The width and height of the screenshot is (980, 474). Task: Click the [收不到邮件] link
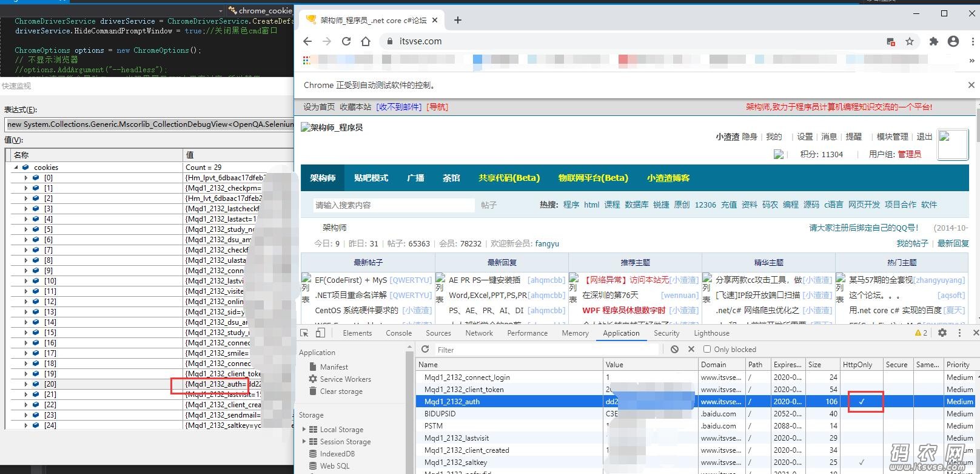point(399,107)
